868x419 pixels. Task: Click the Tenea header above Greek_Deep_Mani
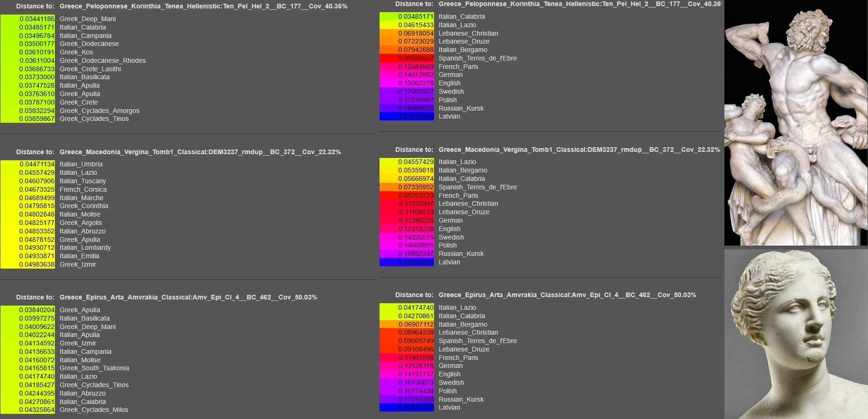point(204,6)
